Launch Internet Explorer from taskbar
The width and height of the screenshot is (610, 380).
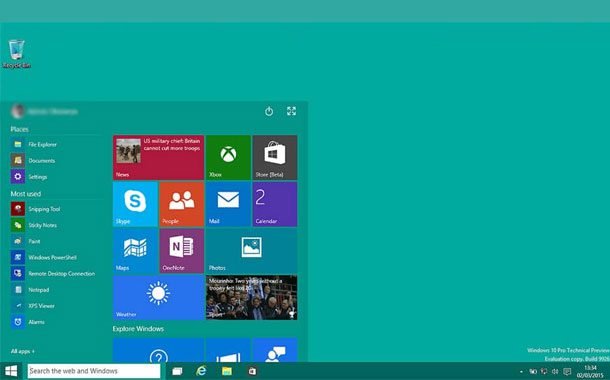point(201,371)
